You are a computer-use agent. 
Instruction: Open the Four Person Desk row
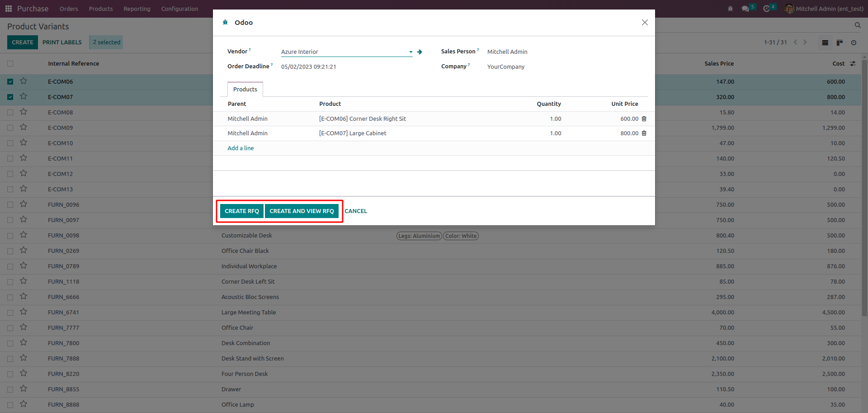click(x=431, y=374)
